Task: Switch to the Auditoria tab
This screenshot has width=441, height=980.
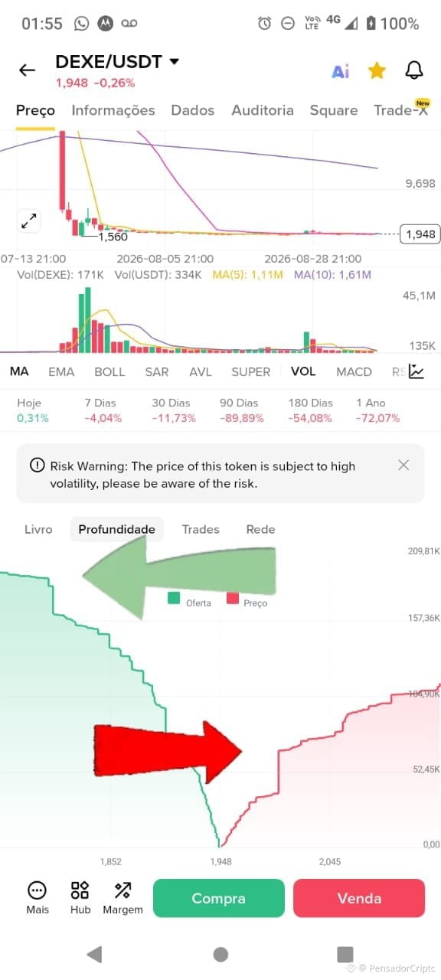Action: point(263,110)
